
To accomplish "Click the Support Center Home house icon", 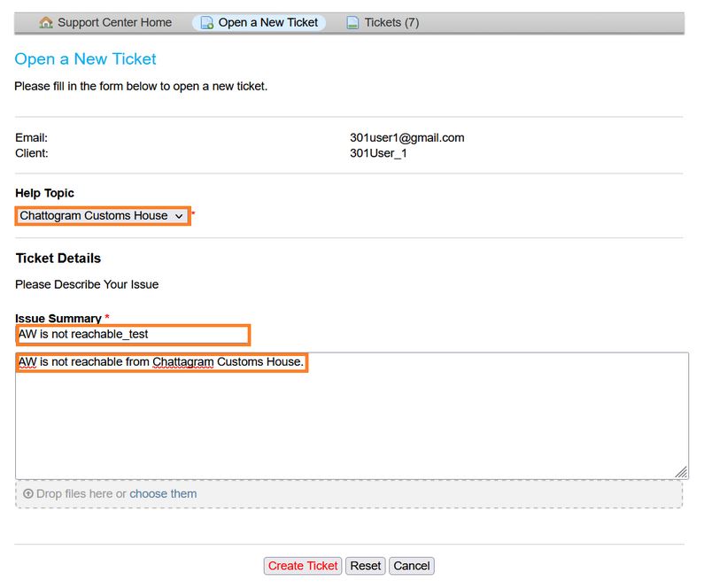I will (46, 22).
